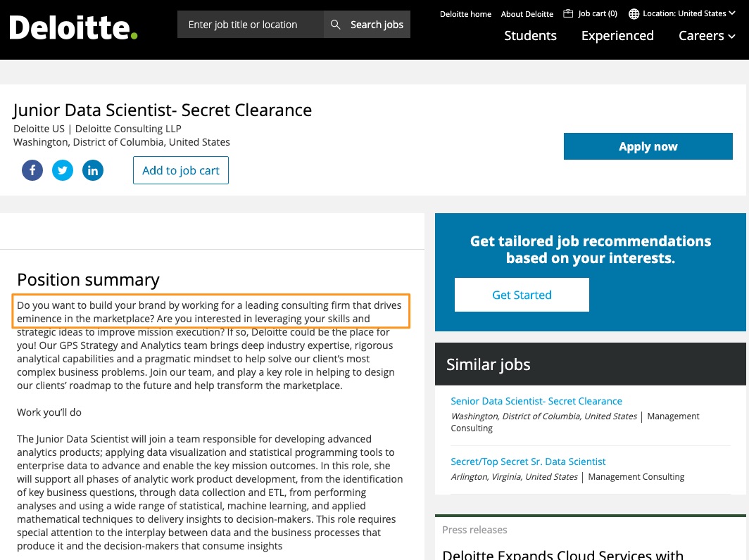Click Get Started for recommendations

tap(522, 295)
